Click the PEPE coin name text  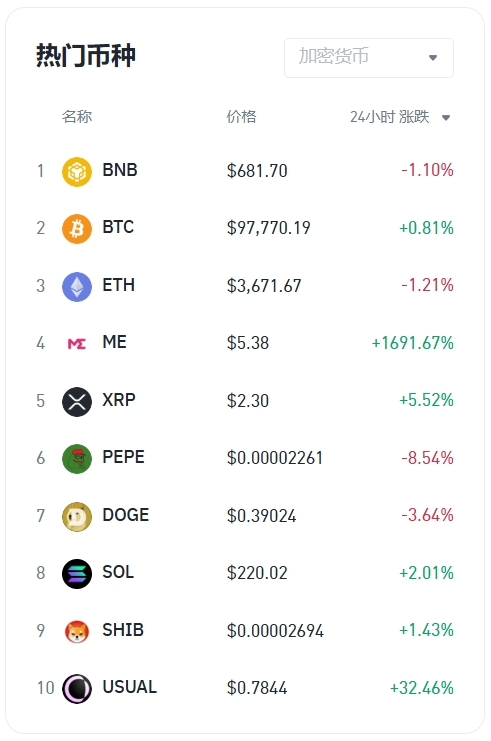click(123, 457)
